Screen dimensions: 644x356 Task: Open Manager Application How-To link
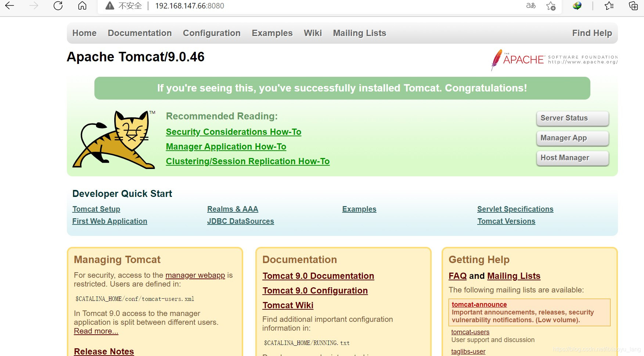pyautogui.click(x=226, y=147)
